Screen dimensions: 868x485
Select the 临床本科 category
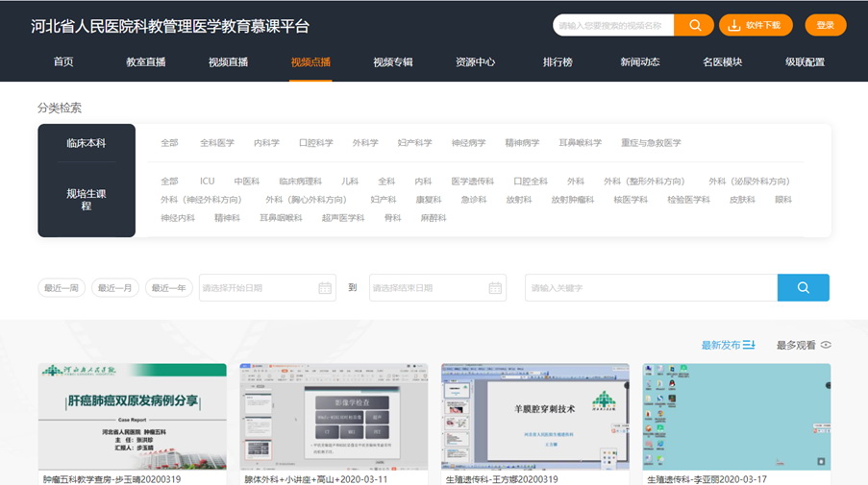pos(87,143)
